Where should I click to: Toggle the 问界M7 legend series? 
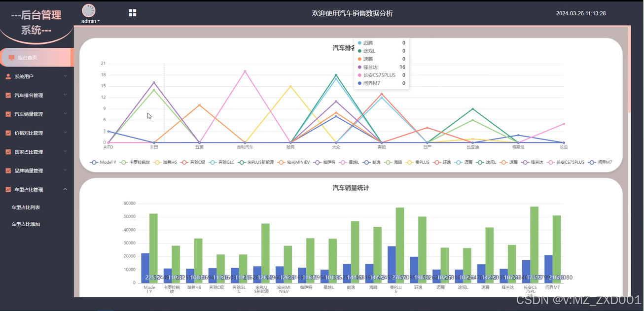tap(599, 162)
